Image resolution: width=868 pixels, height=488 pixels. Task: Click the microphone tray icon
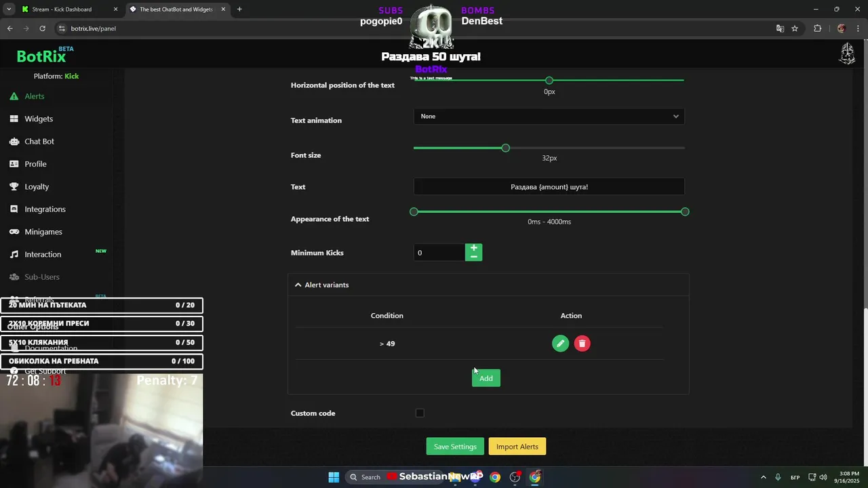778,477
